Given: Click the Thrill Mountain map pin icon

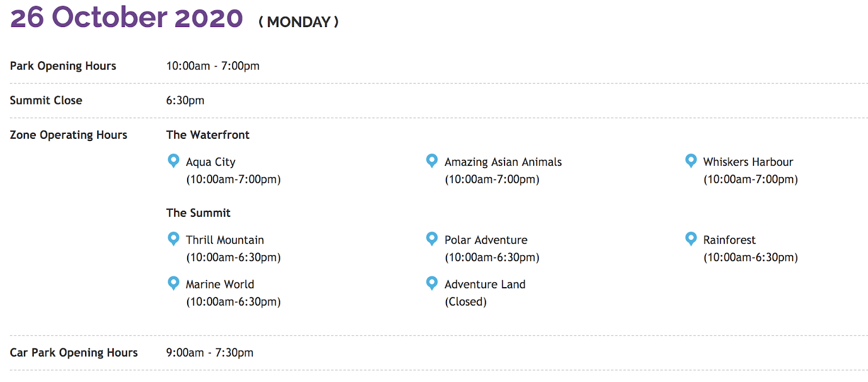Looking at the screenshot, I should [174, 239].
